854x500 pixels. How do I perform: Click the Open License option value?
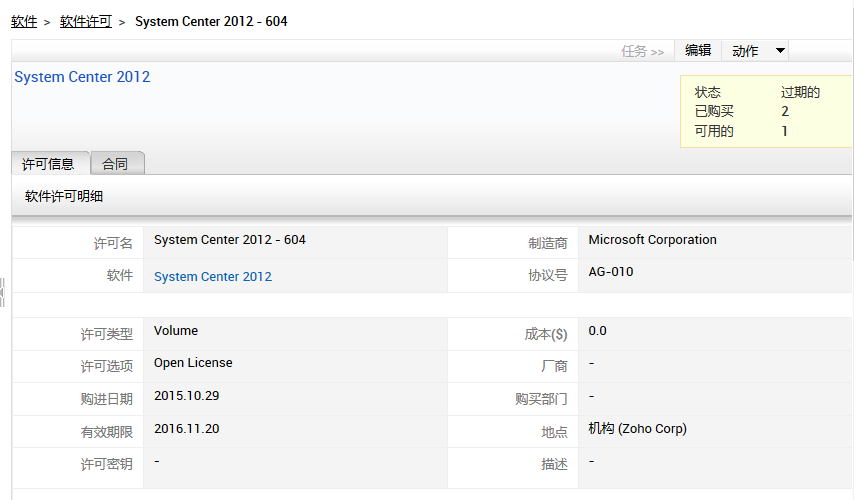point(193,363)
